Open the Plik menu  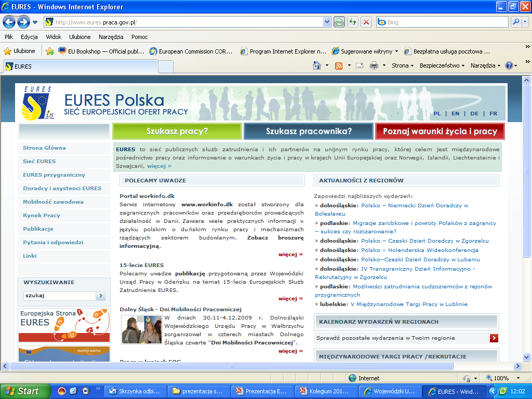click(x=9, y=37)
